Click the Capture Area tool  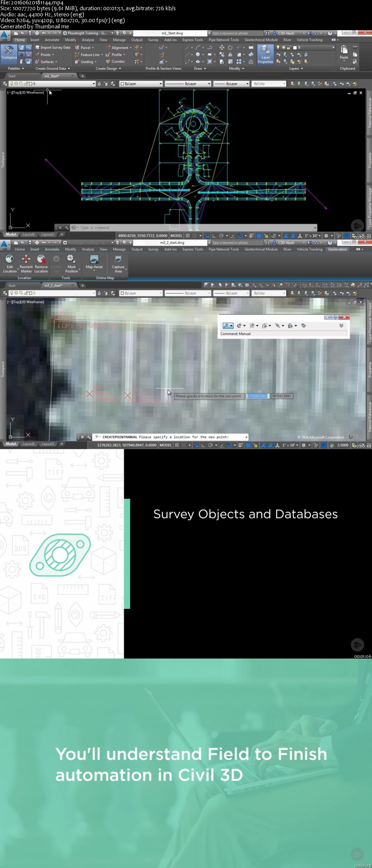click(x=118, y=264)
